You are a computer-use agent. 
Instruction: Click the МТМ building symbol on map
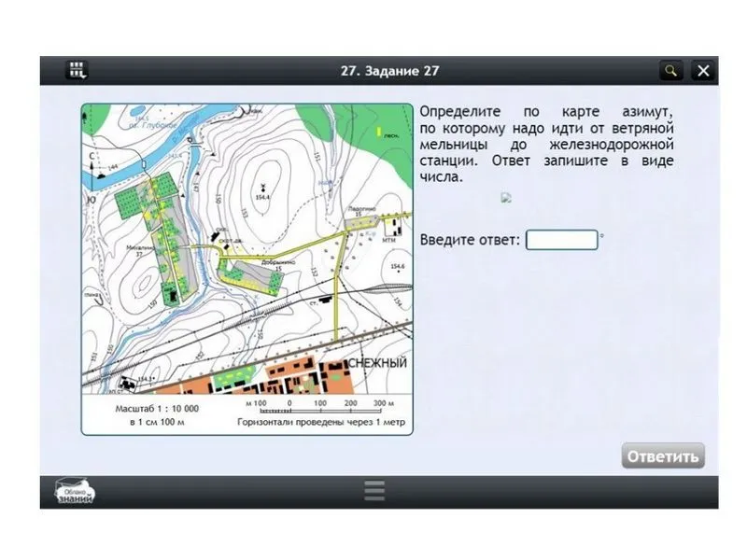[x=394, y=227]
